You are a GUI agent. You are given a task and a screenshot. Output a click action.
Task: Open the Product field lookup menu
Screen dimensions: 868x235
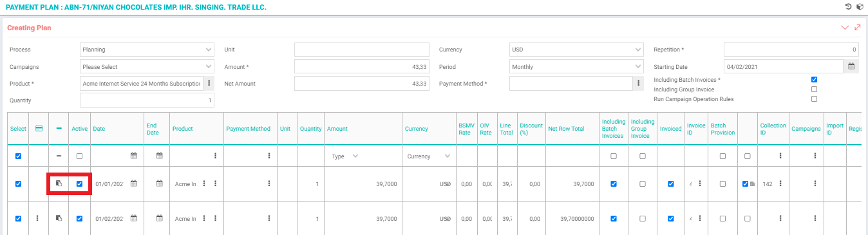coord(209,83)
